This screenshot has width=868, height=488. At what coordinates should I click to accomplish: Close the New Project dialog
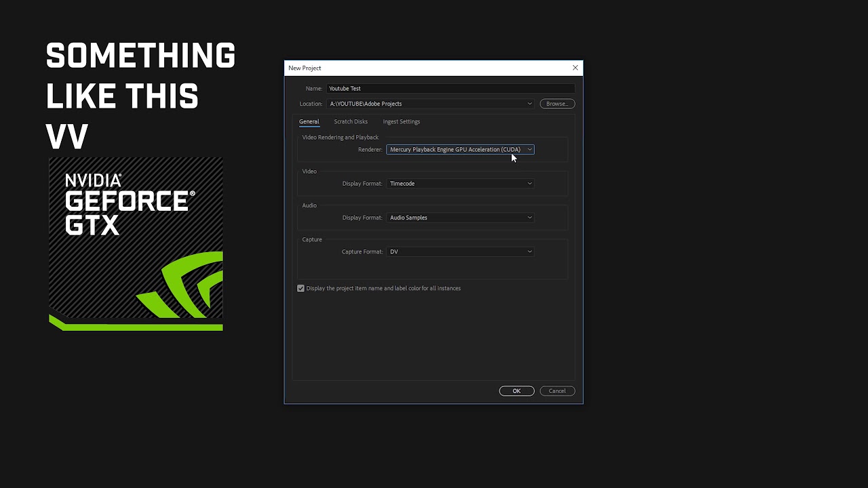575,68
